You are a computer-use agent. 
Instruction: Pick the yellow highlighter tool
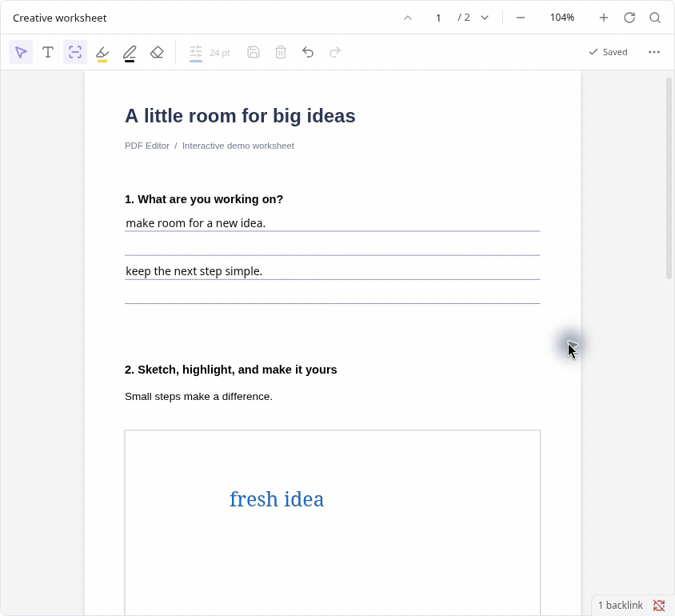click(x=102, y=53)
